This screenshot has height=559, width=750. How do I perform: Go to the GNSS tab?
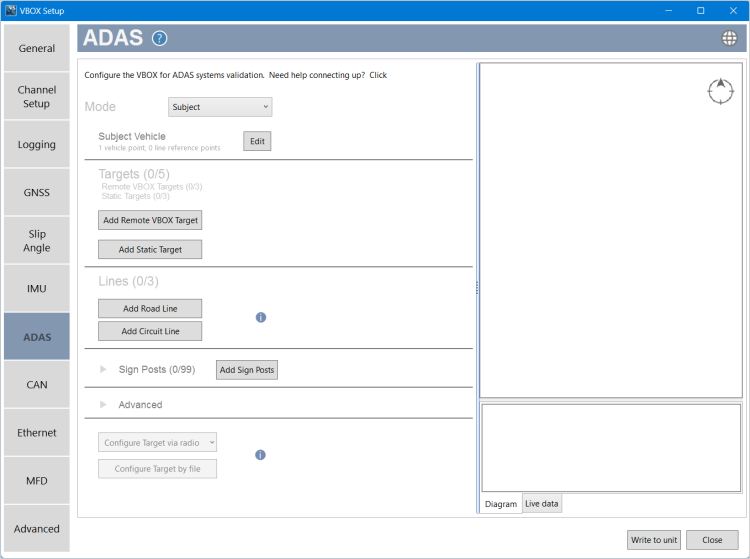[37, 192]
